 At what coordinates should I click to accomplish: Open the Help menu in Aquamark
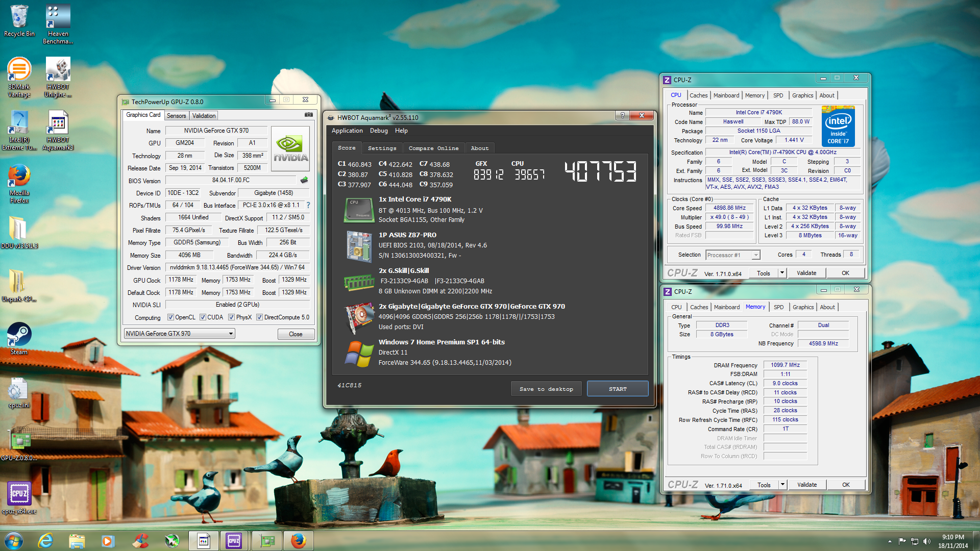[x=401, y=131]
